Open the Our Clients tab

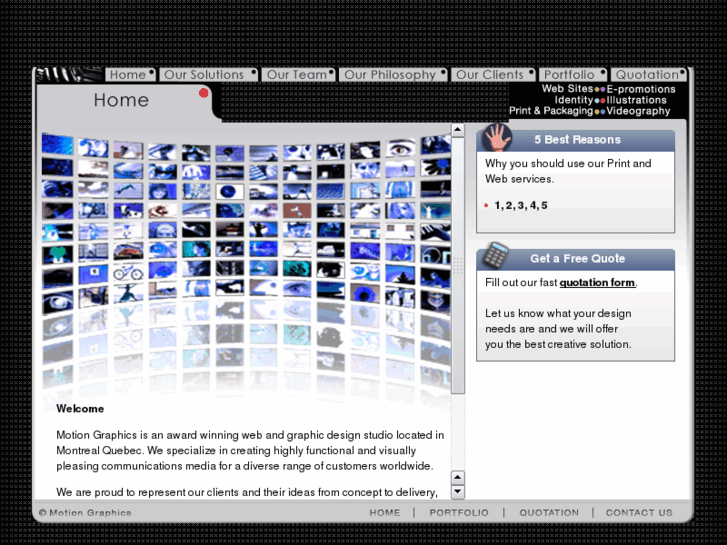pyautogui.click(x=493, y=75)
